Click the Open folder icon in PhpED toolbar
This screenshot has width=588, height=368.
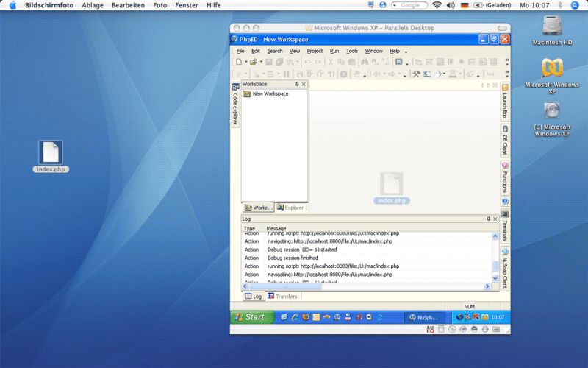coord(254,62)
